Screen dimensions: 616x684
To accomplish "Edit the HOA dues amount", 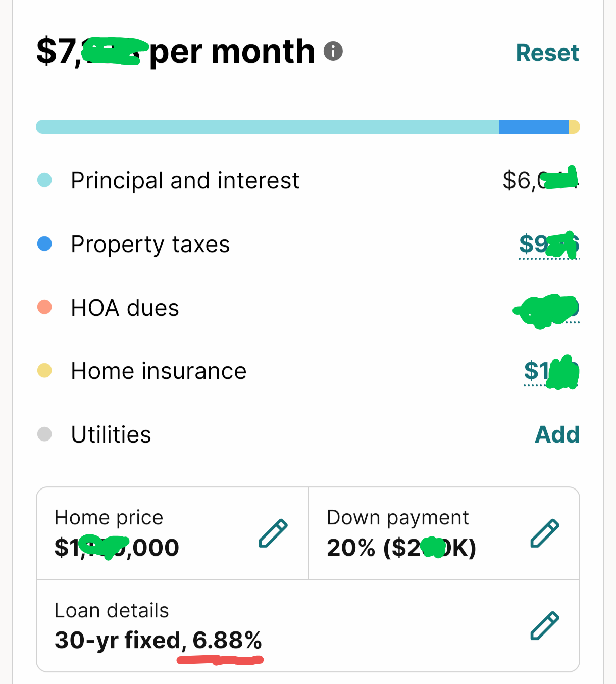I will (547, 309).
